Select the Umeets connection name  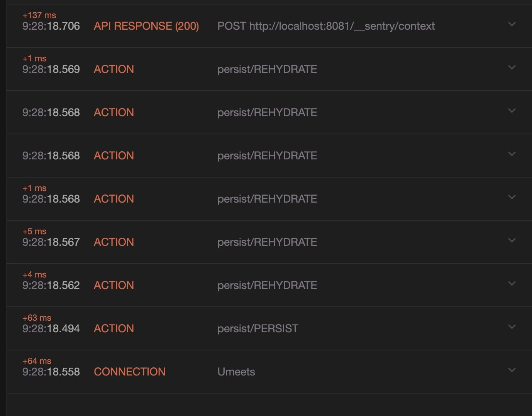(236, 372)
